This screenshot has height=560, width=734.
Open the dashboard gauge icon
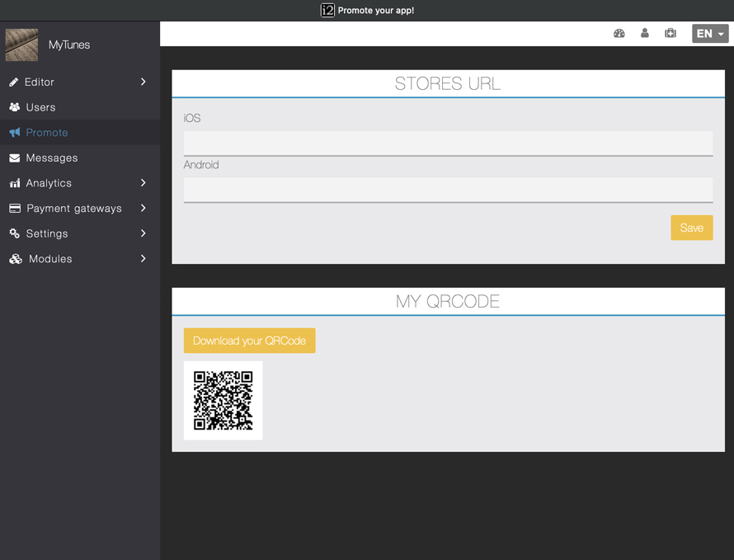(x=619, y=34)
